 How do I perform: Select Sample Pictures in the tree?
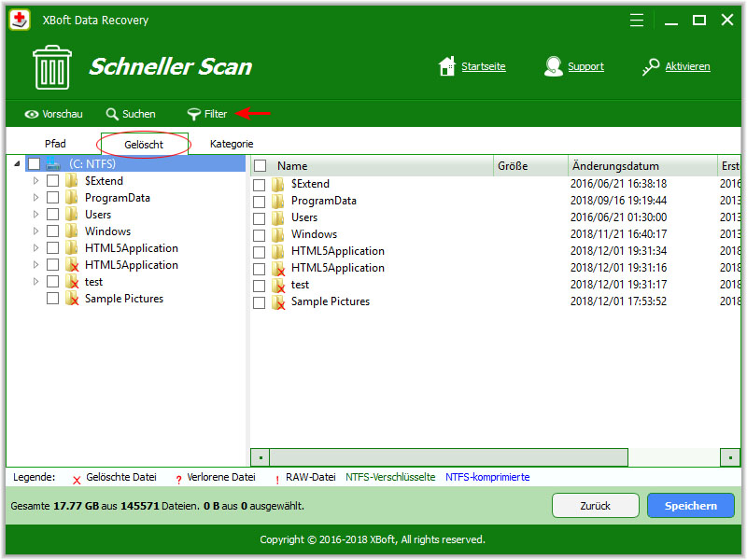click(x=124, y=299)
